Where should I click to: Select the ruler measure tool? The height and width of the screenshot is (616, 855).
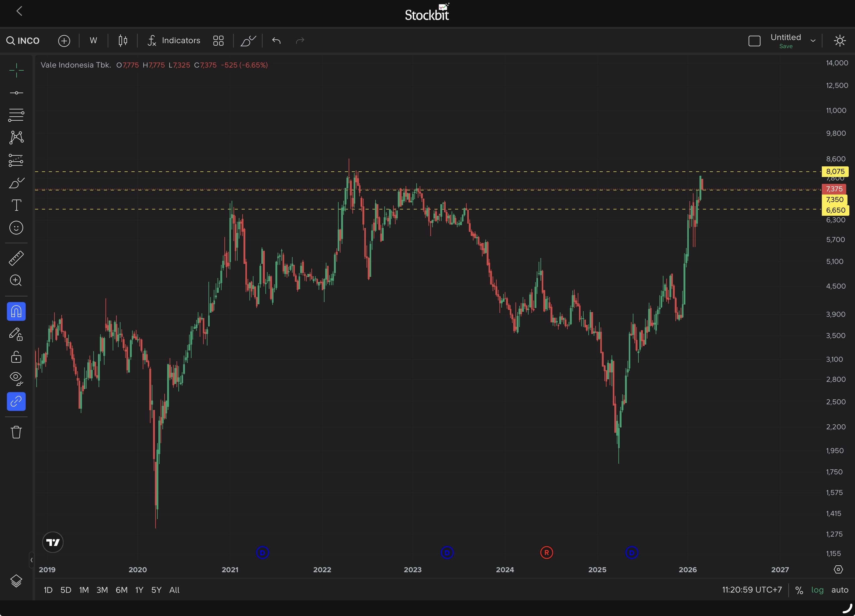pos(16,258)
